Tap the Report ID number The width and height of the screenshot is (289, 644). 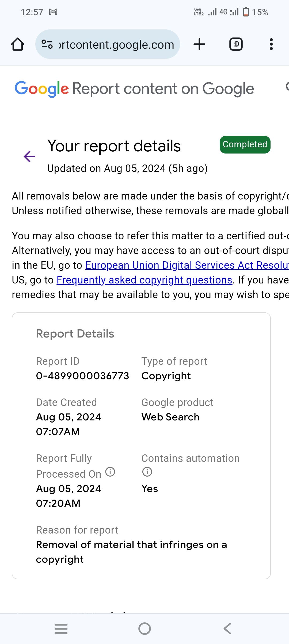(x=82, y=376)
